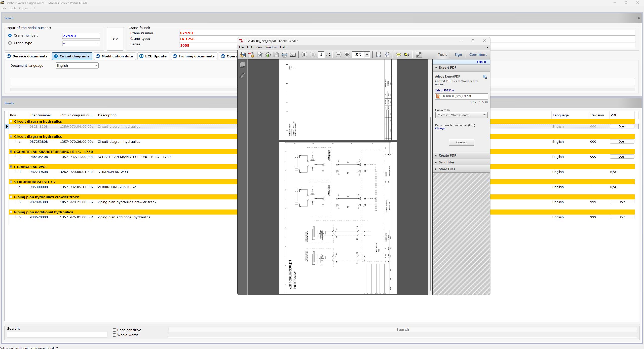
Task: Zoom out with the minus icon
Action: coord(338,55)
